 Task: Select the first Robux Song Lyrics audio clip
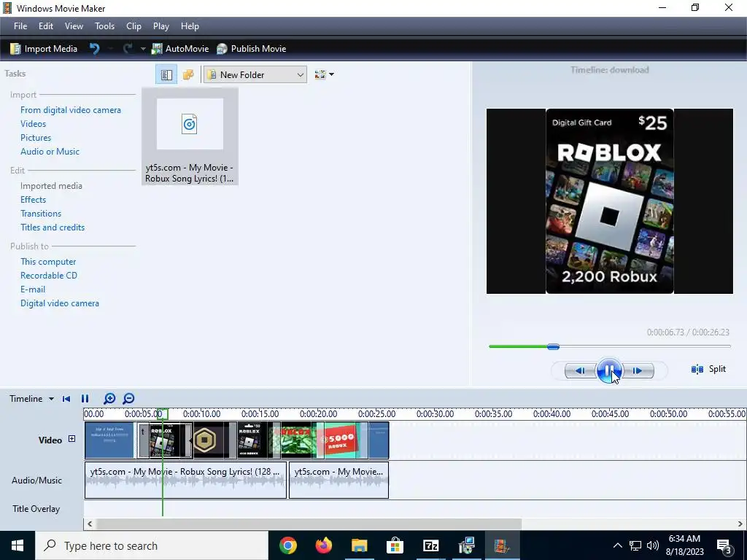tap(185, 480)
